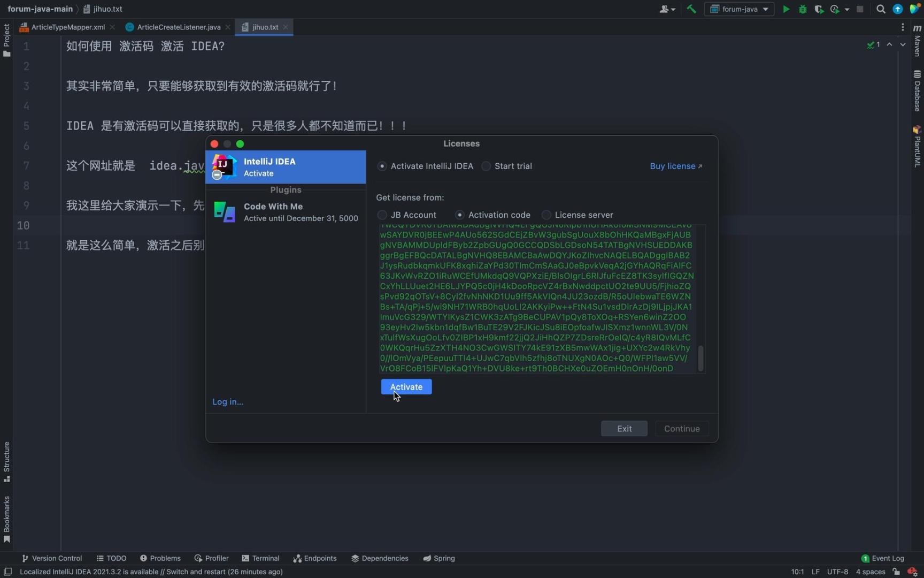Open the forum-java run configuration dropdown

(x=739, y=9)
